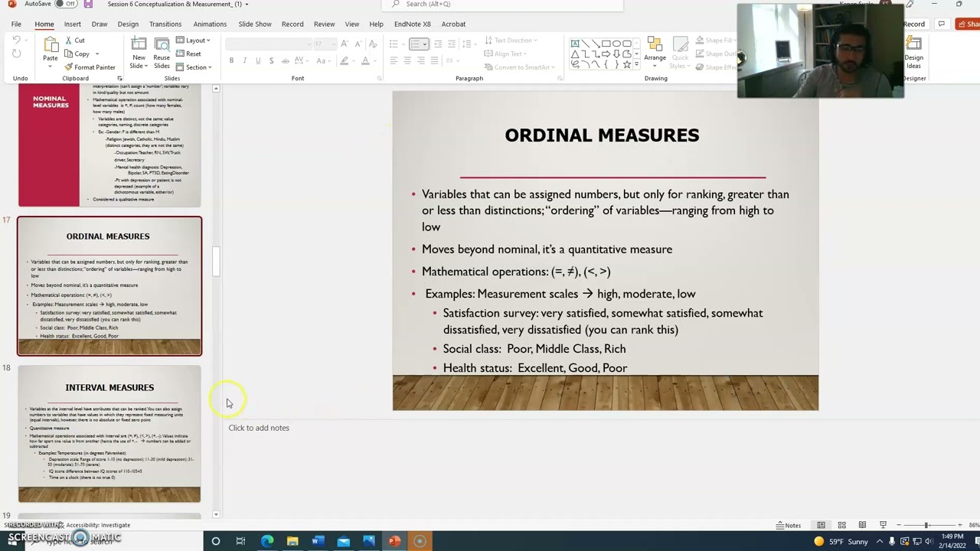Open the Animations tab
This screenshot has height=551, width=980.
pyautogui.click(x=210, y=24)
